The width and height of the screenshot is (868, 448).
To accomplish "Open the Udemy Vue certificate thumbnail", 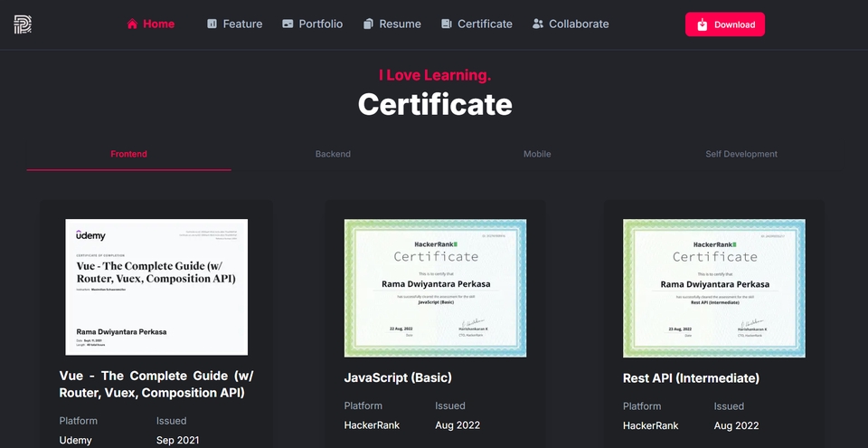I will coord(156,287).
